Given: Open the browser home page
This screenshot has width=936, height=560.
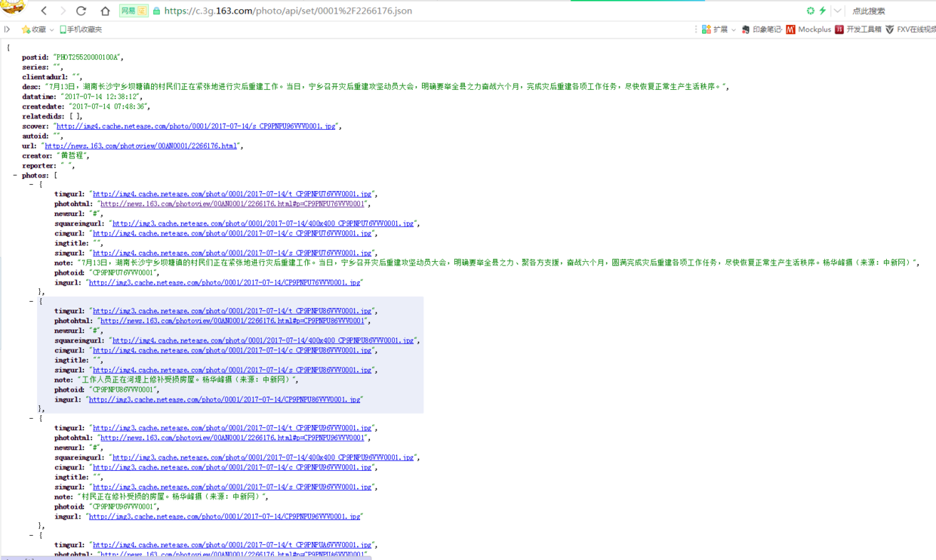Looking at the screenshot, I should [105, 11].
